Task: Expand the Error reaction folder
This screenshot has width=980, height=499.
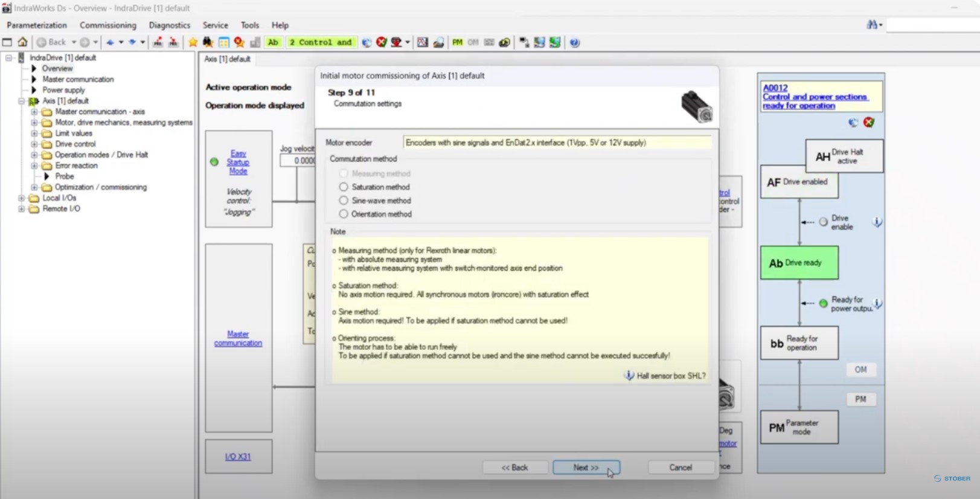Action: [34, 166]
